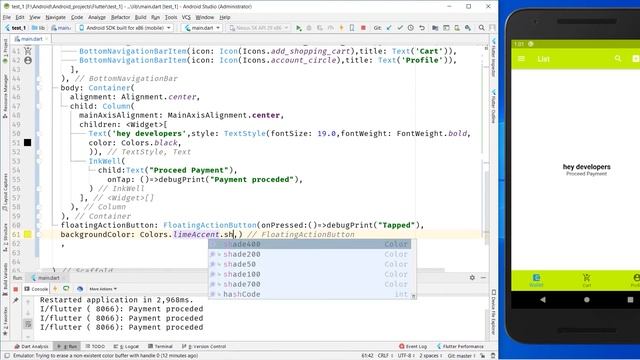Open the Version Control tool window

tap(204, 346)
